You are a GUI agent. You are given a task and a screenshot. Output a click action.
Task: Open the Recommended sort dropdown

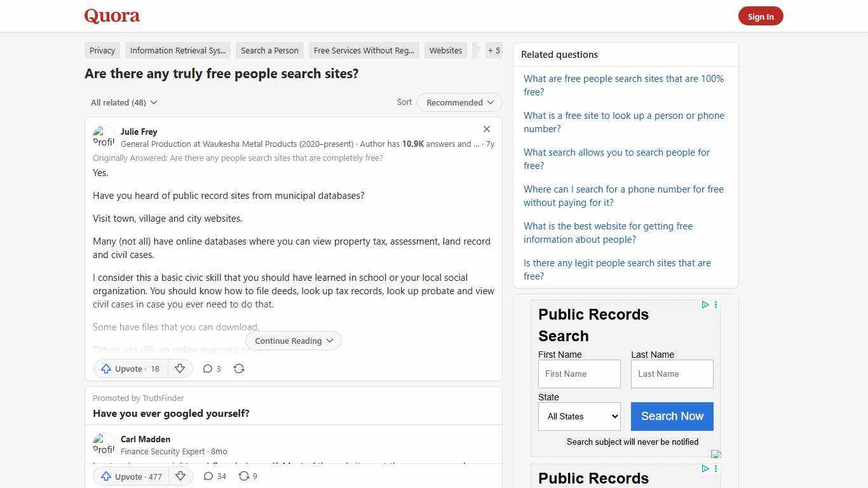[459, 102]
